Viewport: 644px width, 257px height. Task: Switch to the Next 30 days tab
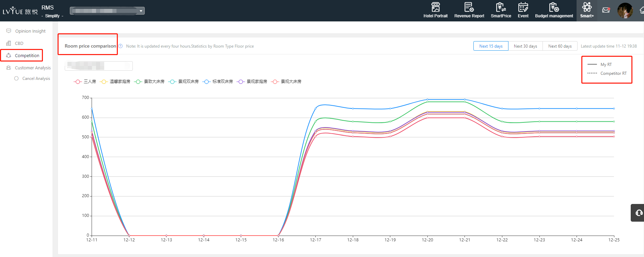click(525, 46)
